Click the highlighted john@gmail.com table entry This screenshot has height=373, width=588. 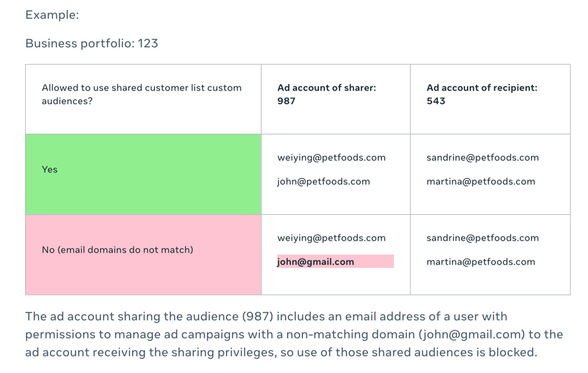316,262
